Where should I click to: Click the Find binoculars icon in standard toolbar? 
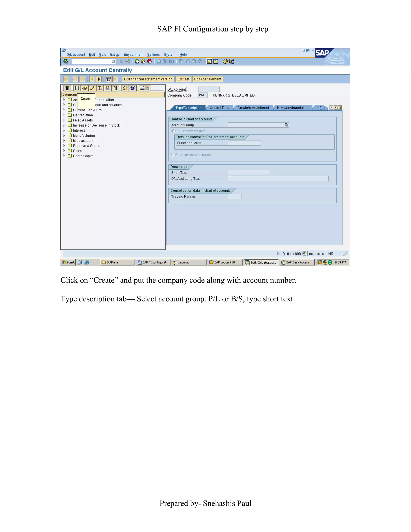pos(165,61)
